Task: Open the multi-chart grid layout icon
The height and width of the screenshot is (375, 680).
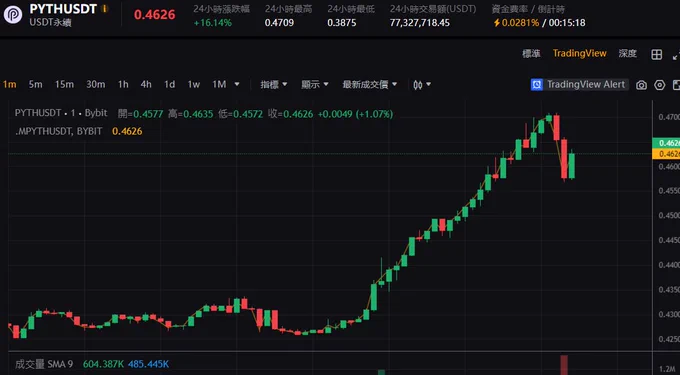Action: pyautogui.click(x=657, y=54)
